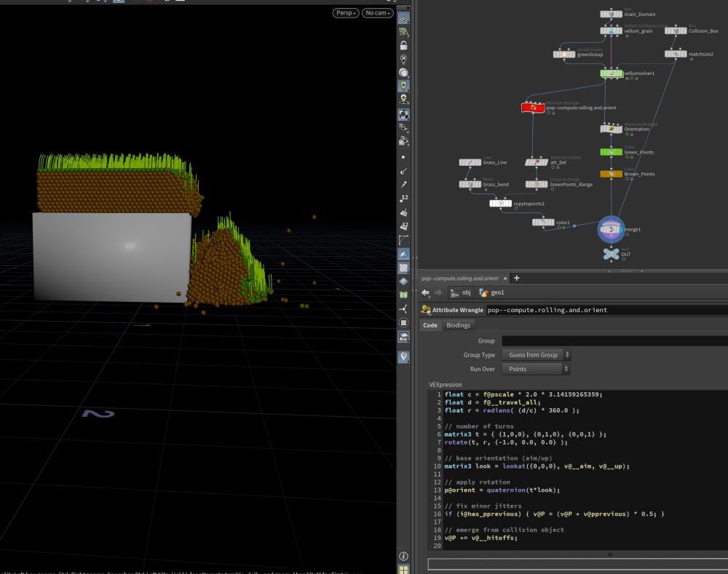
Task: Click the padlock icon in viewport toolbar
Action: tap(403, 45)
